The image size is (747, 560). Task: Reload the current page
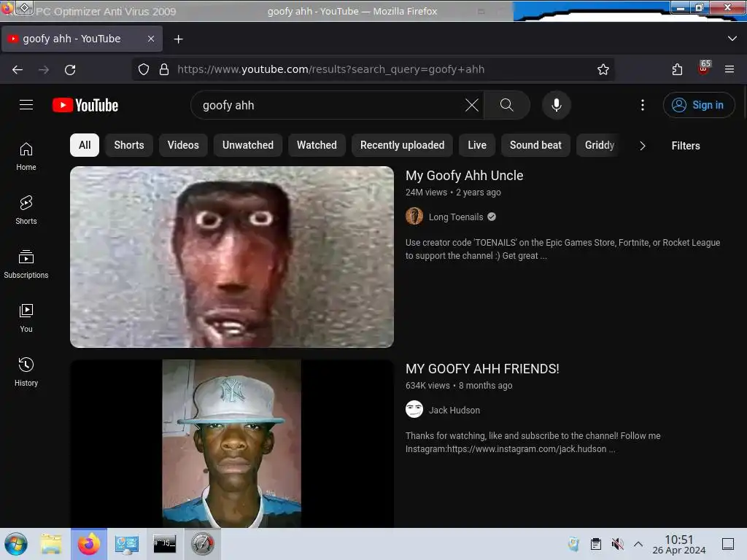click(x=70, y=70)
